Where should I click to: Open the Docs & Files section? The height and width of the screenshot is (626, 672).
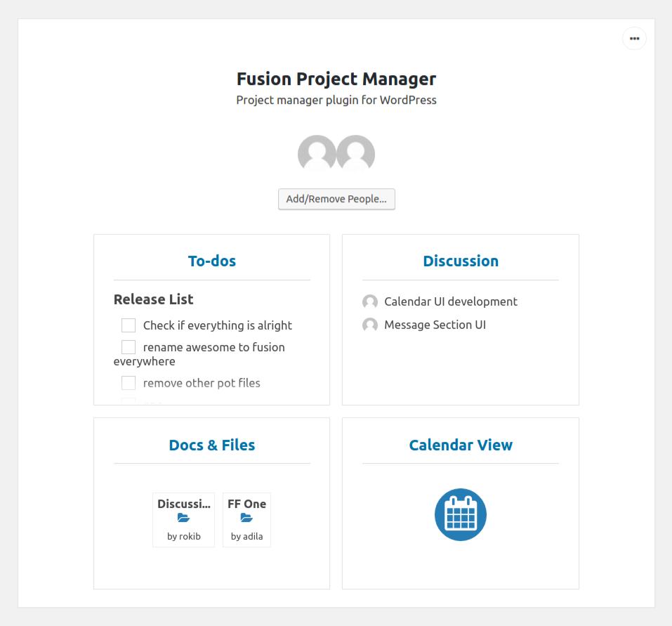212,445
